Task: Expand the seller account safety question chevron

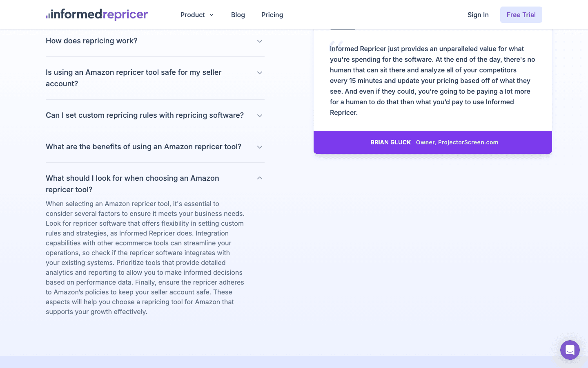Action: tap(260, 73)
